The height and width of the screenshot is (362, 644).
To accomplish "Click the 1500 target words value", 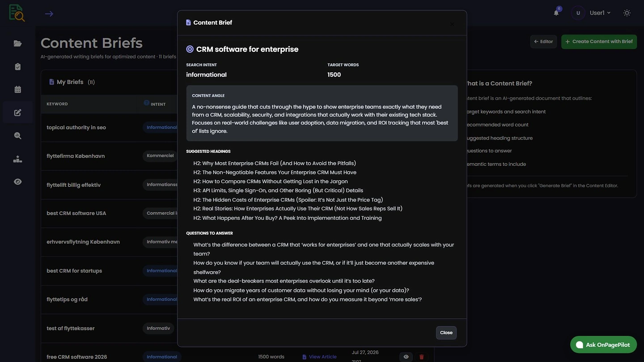I will tap(334, 75).
